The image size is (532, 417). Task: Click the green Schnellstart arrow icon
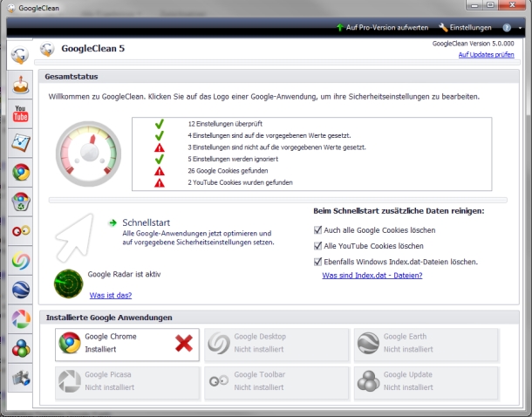coord(113,223)
